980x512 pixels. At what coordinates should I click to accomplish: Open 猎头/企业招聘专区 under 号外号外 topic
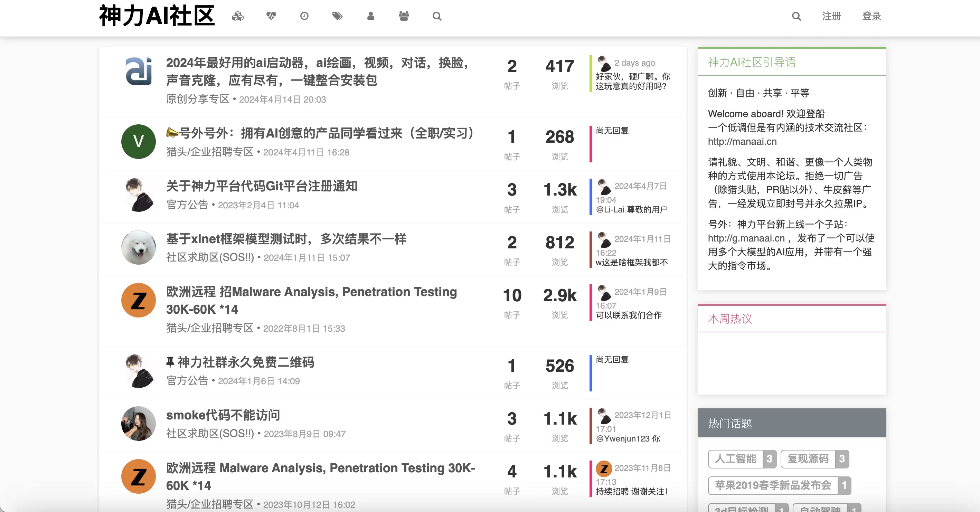tap(210, 152)
